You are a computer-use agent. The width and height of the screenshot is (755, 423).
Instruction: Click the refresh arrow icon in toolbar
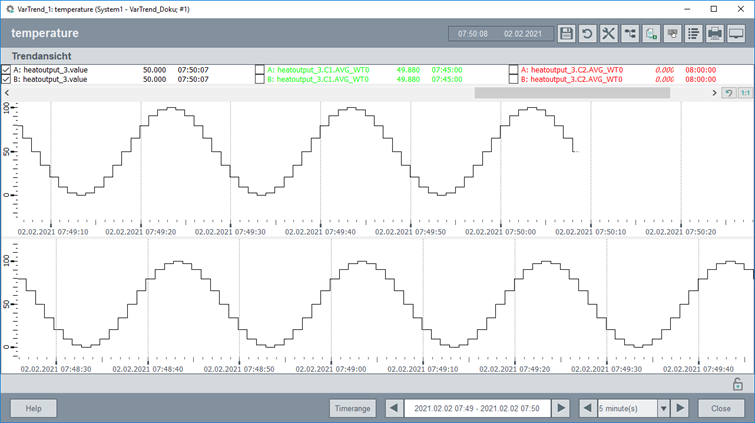588,33
